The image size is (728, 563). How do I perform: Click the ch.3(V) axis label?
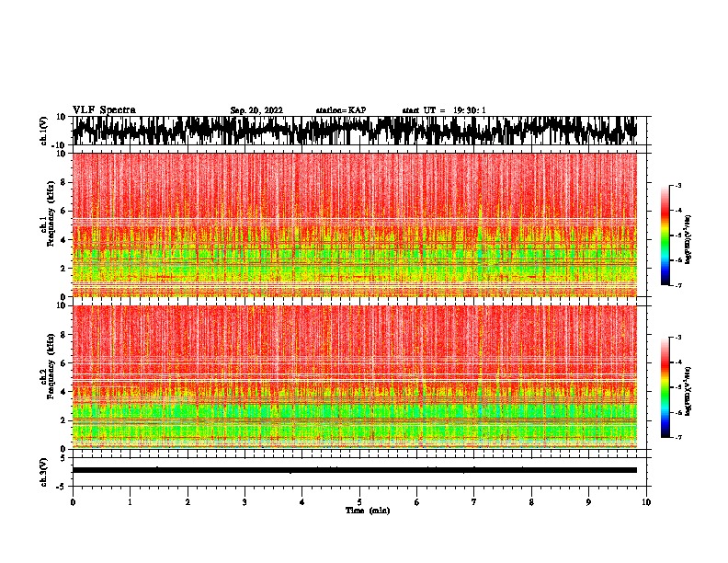[x=44, y=472]
